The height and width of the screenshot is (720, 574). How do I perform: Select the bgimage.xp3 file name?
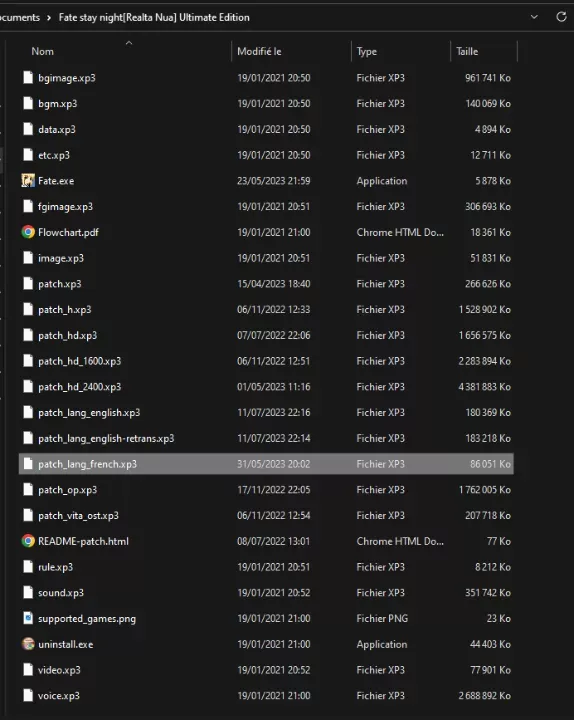pos(67,78)
